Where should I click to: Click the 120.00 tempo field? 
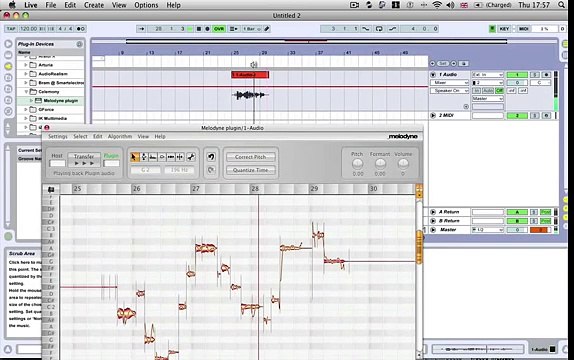(28, 29)
